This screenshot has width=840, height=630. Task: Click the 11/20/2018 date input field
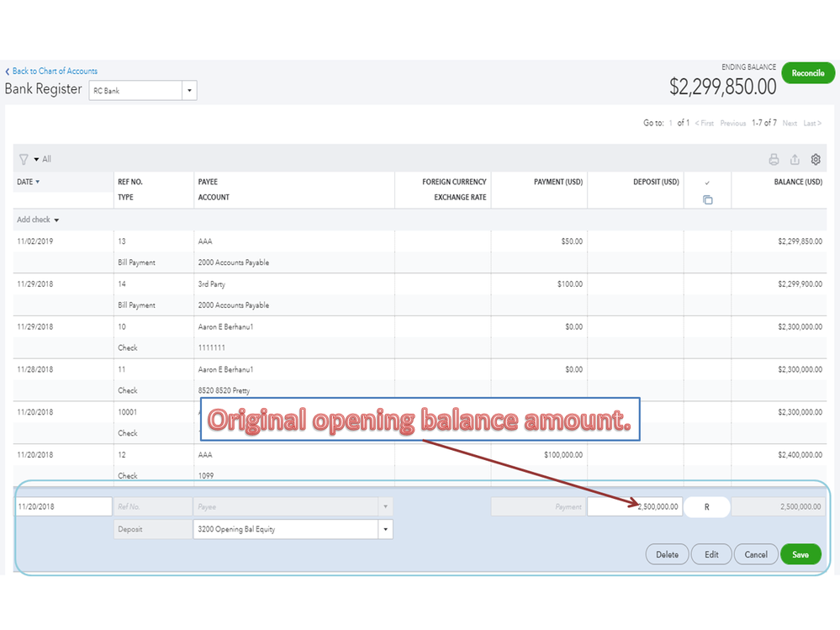pos(63,507)
